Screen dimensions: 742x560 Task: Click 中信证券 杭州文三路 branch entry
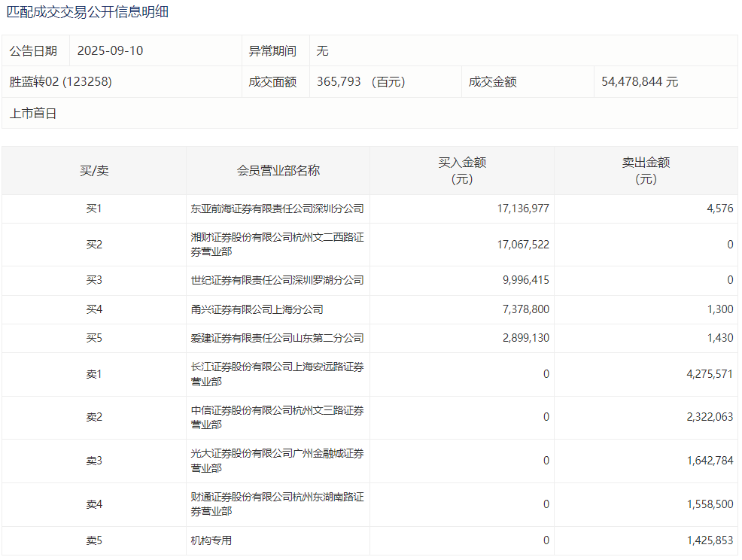click(x=277, y=418)
